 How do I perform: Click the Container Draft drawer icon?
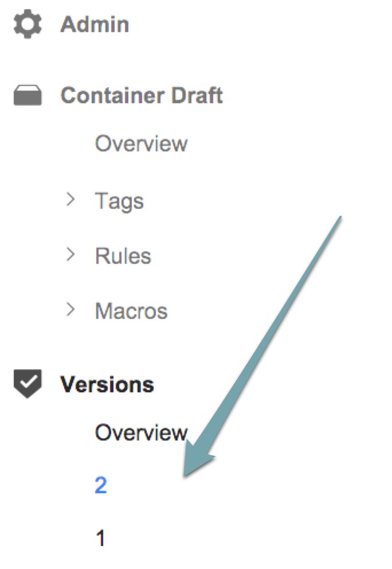(x=28, y=95)
